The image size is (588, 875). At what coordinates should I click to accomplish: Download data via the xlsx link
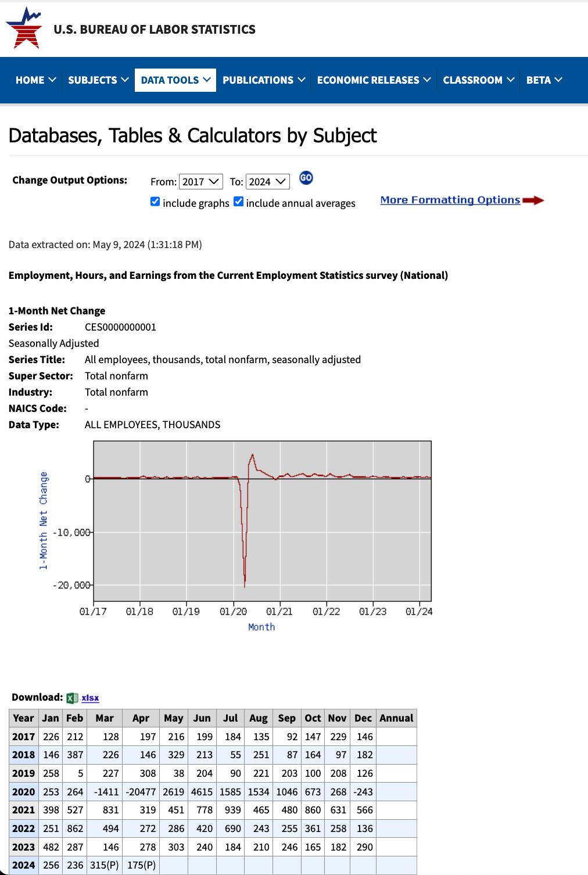pyautogui.click(x=90, y=698)
